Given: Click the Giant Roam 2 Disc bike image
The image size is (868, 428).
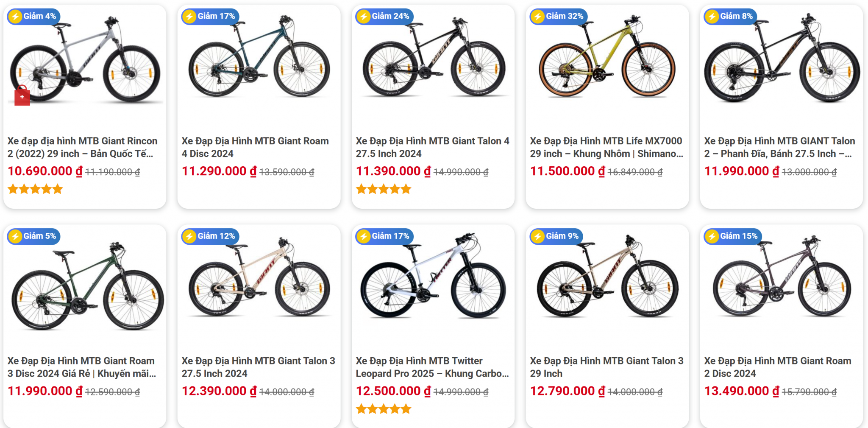Looking at the screenshot, I should pos(781,278).
